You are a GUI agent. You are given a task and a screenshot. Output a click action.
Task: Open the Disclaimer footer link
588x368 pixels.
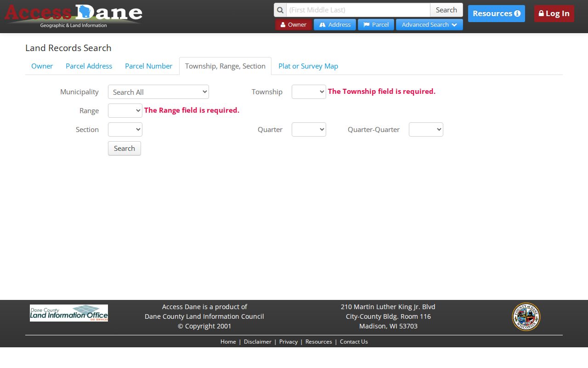point(258,342)
